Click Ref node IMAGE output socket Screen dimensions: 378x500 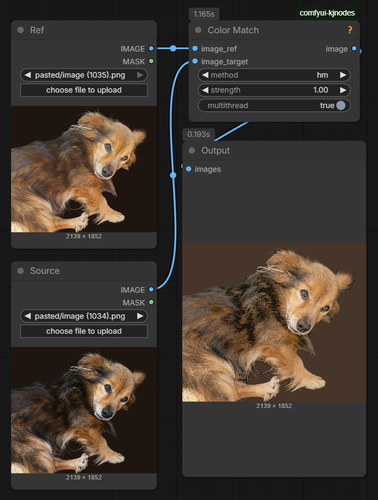click(151, 48)
